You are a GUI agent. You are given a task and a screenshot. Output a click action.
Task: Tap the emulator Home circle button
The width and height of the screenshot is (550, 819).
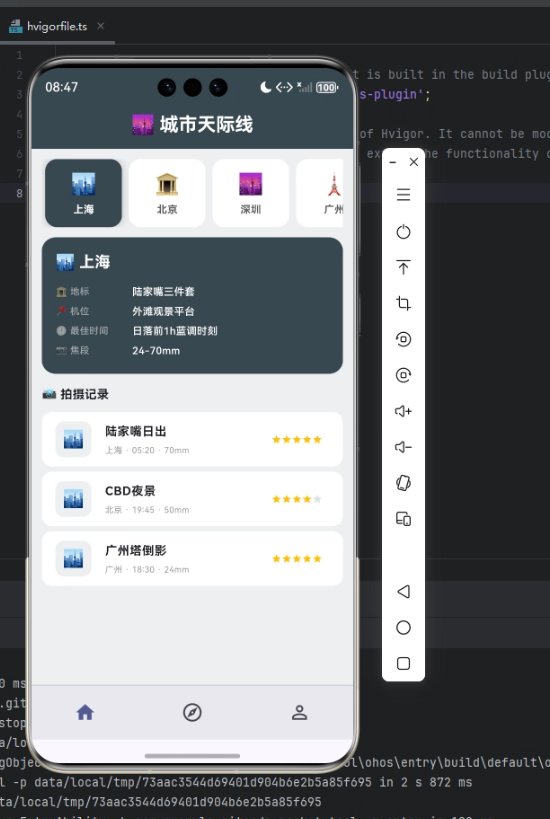(403, 627)
